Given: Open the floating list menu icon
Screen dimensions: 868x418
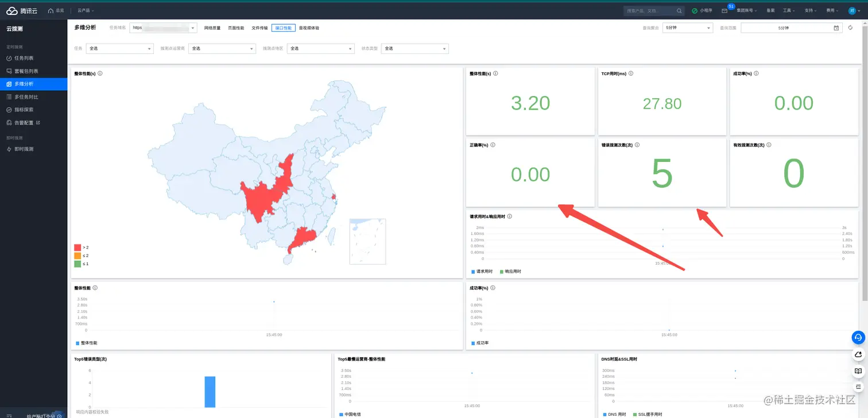Looking at the screenshot, I should pyautogui.click(x=858, y=387).
